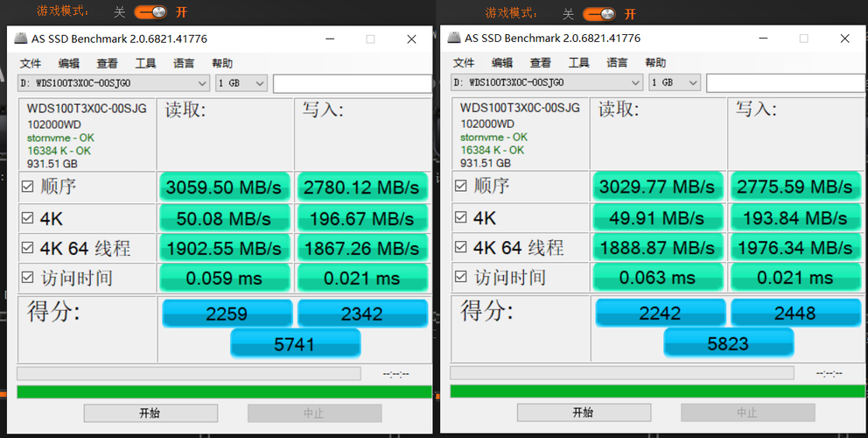Open 1 GB size dropdown in right window
This screenshot has height=438, width=868.
[675, 82]
